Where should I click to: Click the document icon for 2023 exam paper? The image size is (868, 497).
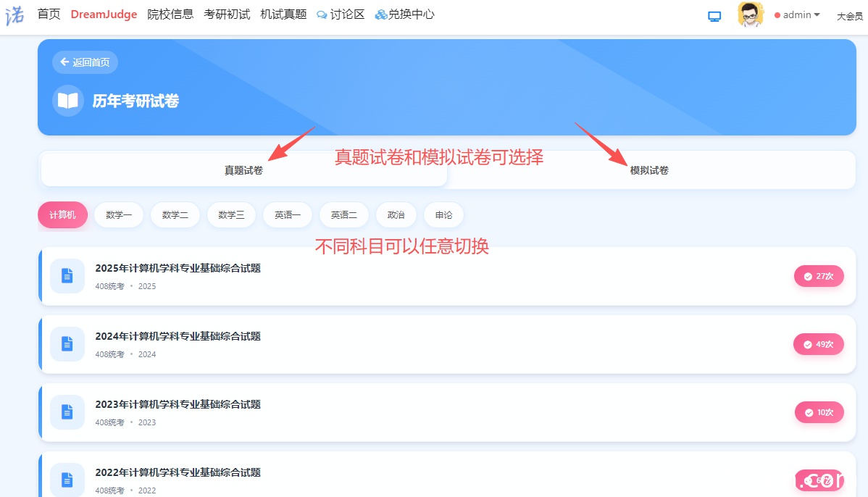[x=67, y=412]
